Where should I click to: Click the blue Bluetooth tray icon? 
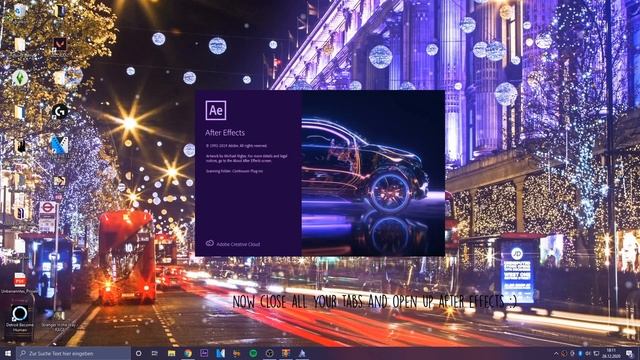580,353
